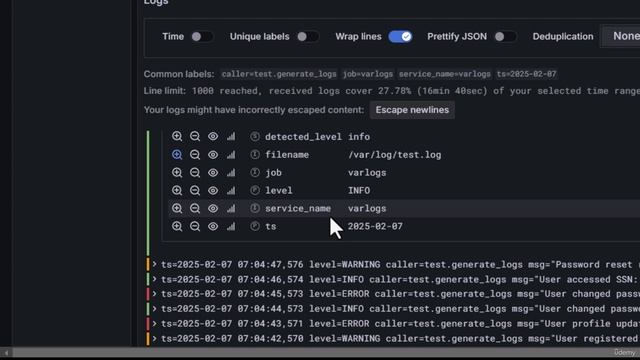
Task: Filter for detected_level info value
Action: coord(177,136)
